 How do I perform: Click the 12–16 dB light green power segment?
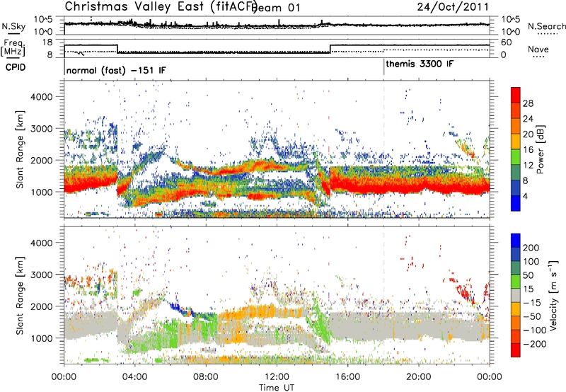(x=516, y=157)
